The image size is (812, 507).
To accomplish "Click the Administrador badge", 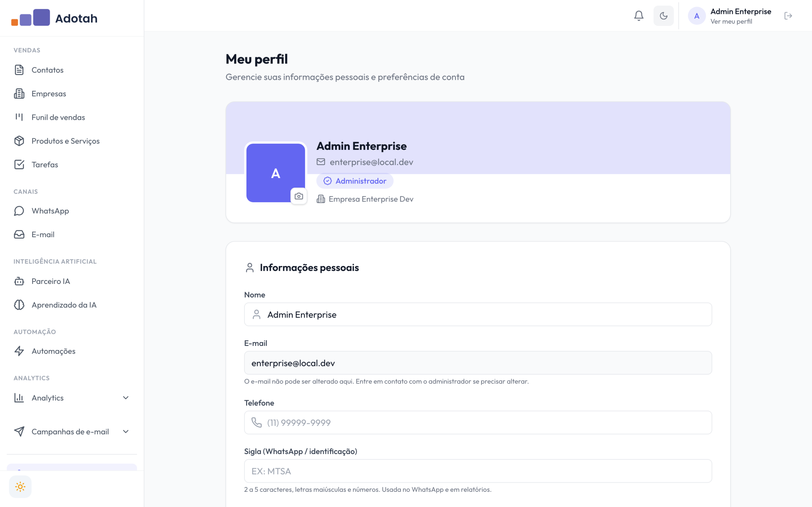I will pos(355,181).
